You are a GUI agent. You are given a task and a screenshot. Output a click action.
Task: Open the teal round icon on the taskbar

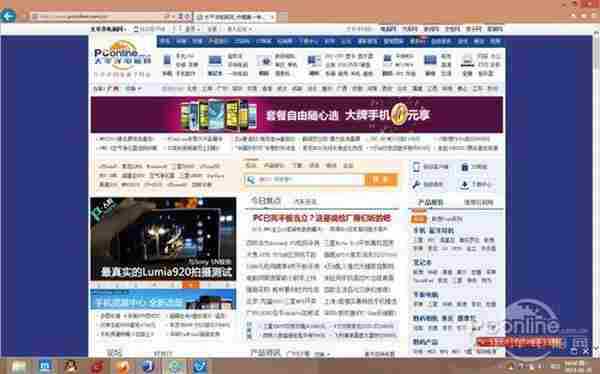tap(174, 367)
